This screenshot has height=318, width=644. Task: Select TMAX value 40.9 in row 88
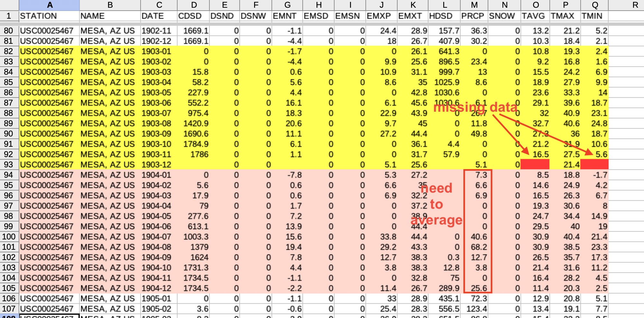tap(565, 113)
